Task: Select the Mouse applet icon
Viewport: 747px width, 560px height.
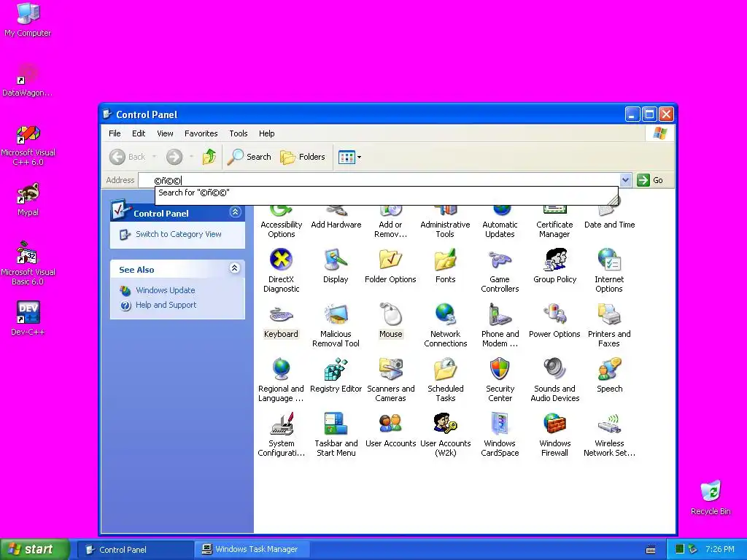Action: click(x=391, y=321)
